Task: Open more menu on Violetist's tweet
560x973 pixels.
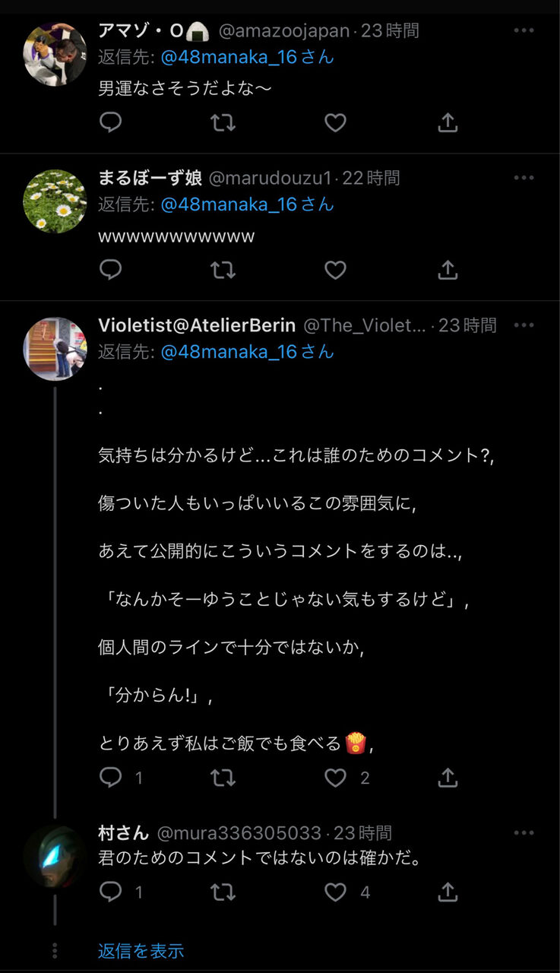Action: [x=524, y=325]
